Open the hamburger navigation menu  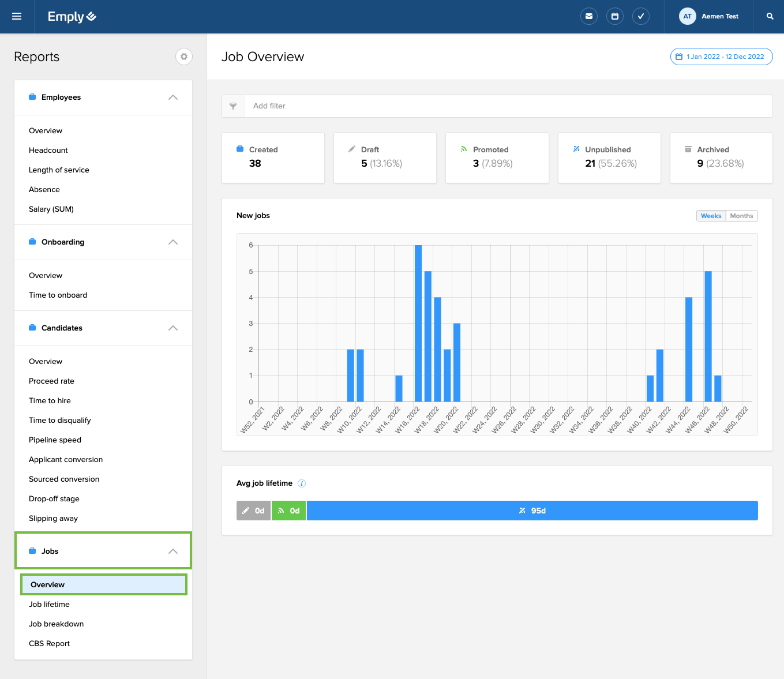click(17, 16)
